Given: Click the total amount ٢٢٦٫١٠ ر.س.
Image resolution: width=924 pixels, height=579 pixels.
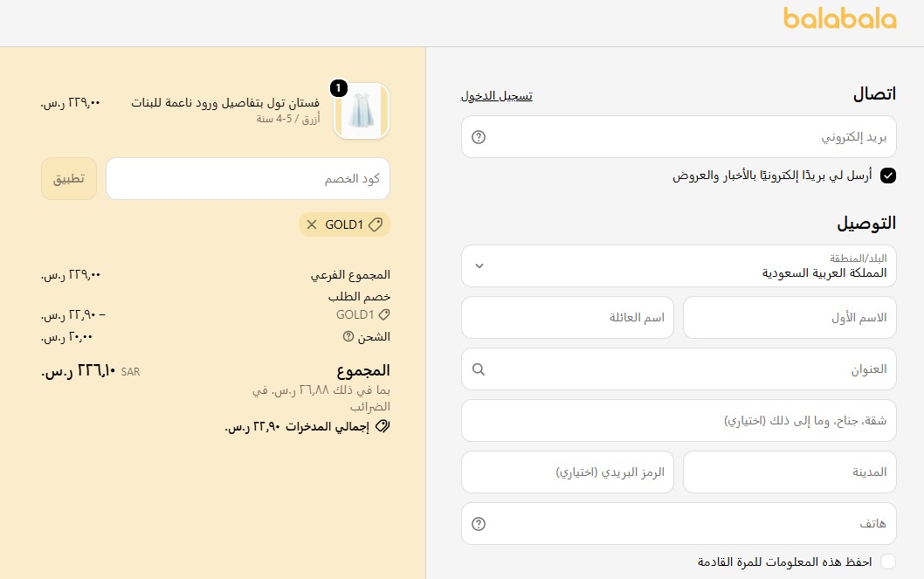Looking at the screenshot, I should coord(79,372).
